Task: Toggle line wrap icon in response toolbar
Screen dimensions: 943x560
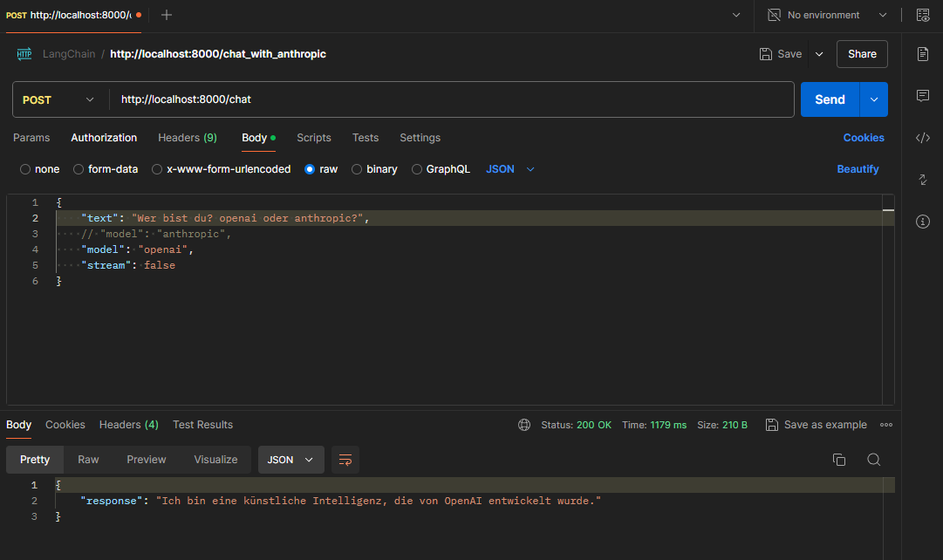Action: (x=345, y=460)
